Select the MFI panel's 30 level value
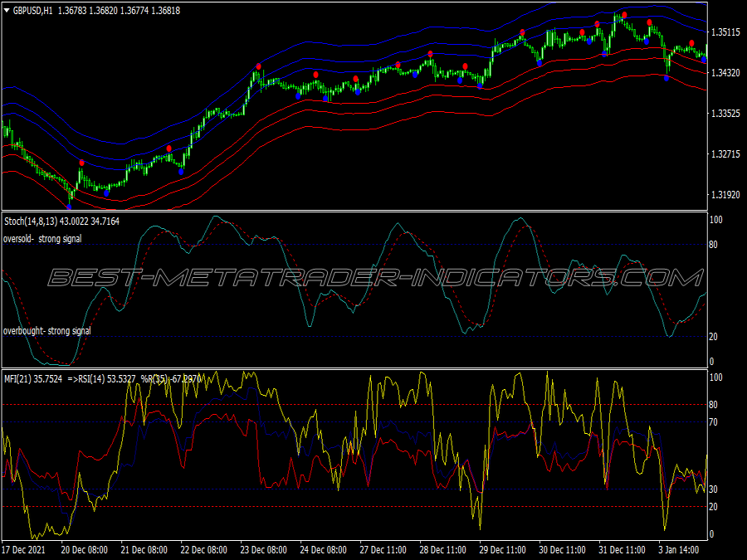The height and width of the screenshot is (560, 747). point(713,489)
